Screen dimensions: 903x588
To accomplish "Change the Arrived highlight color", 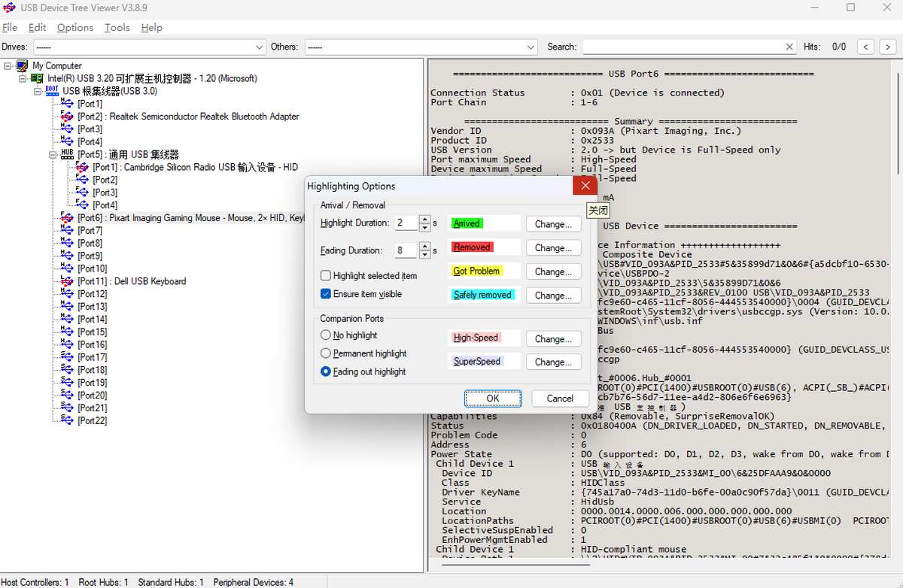I will pos(553,224).
